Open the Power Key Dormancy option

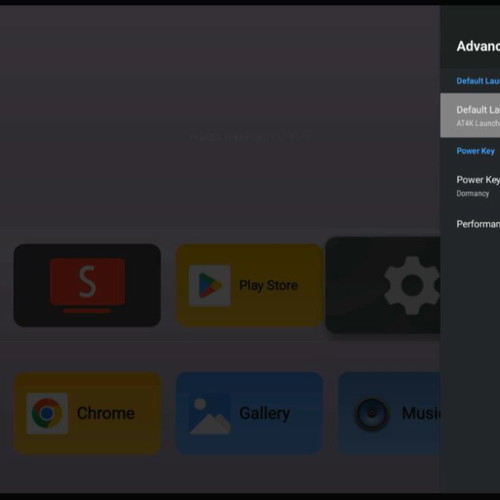click(x=470, y=186)
